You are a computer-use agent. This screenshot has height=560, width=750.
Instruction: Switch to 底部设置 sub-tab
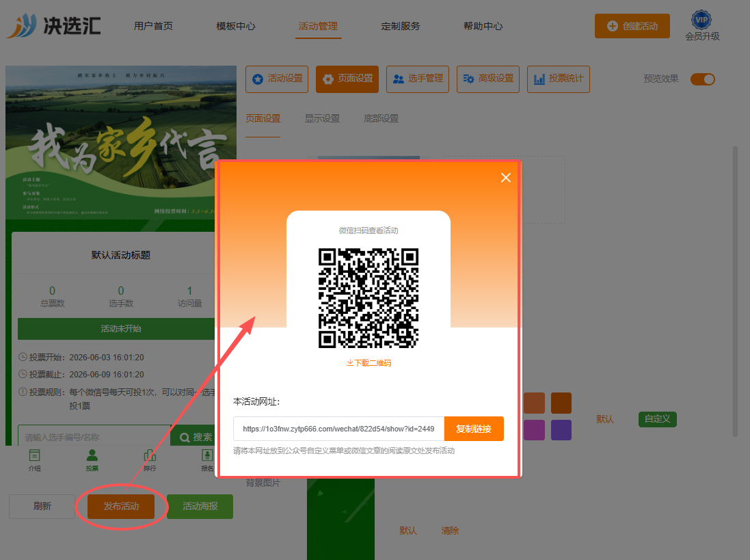click(x=381, y=118)
